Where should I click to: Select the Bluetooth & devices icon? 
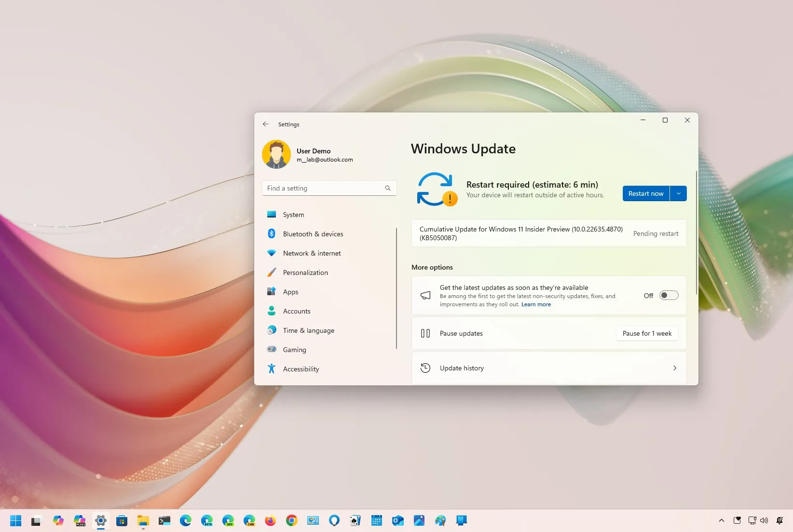click(272, 233)
